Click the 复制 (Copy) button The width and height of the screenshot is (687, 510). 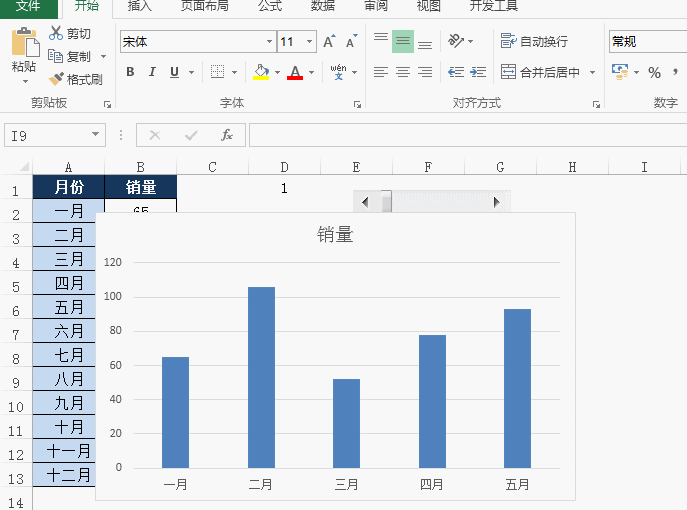(70, 57)
